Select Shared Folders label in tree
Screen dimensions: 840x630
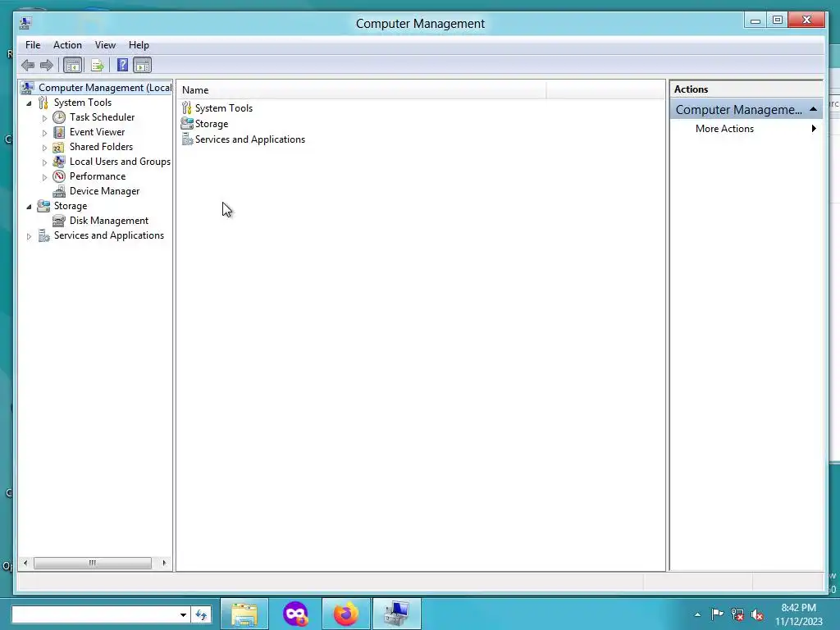pos(101,147)
